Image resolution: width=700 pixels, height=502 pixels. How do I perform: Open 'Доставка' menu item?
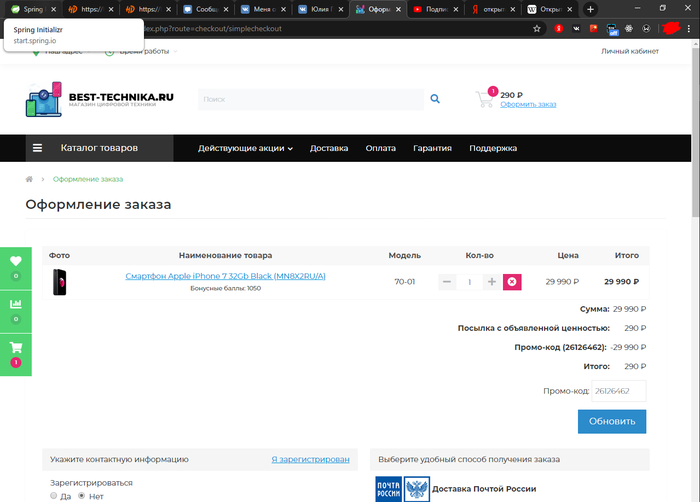pyautogui.click(x=329, y=148)
